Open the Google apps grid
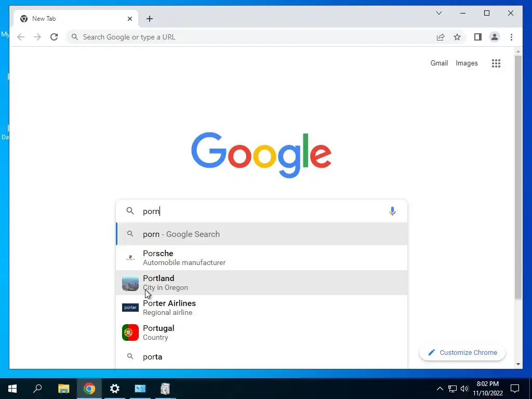 click(496, 63)
